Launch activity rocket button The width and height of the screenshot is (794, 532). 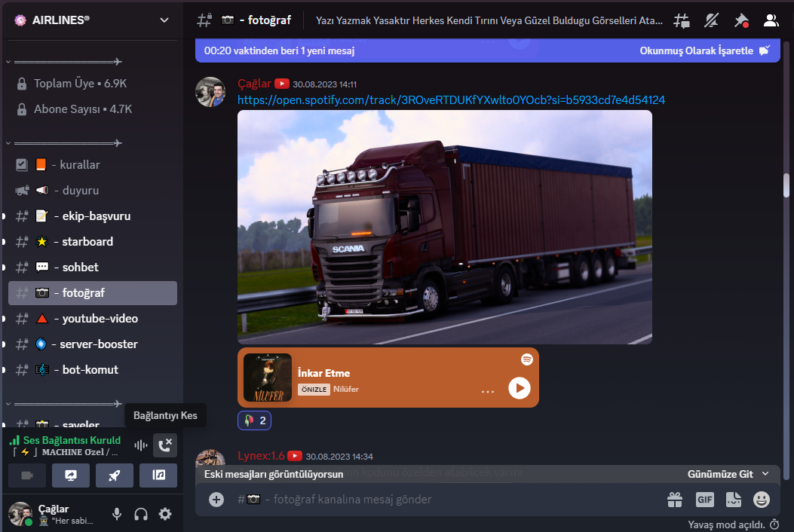pyautogui.click(x=115, y=475)
